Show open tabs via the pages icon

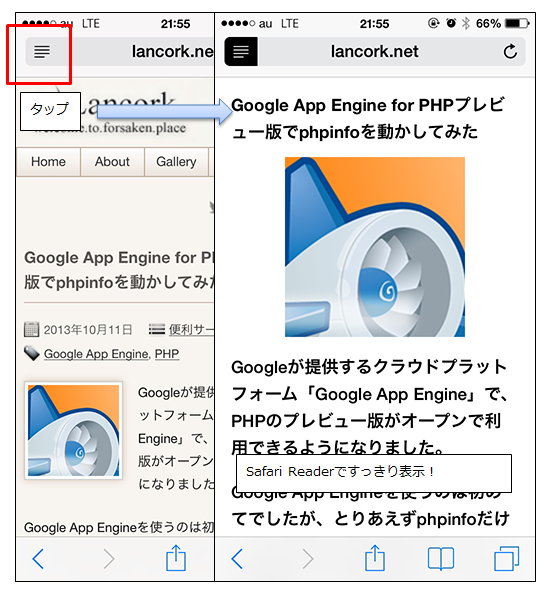506,558
